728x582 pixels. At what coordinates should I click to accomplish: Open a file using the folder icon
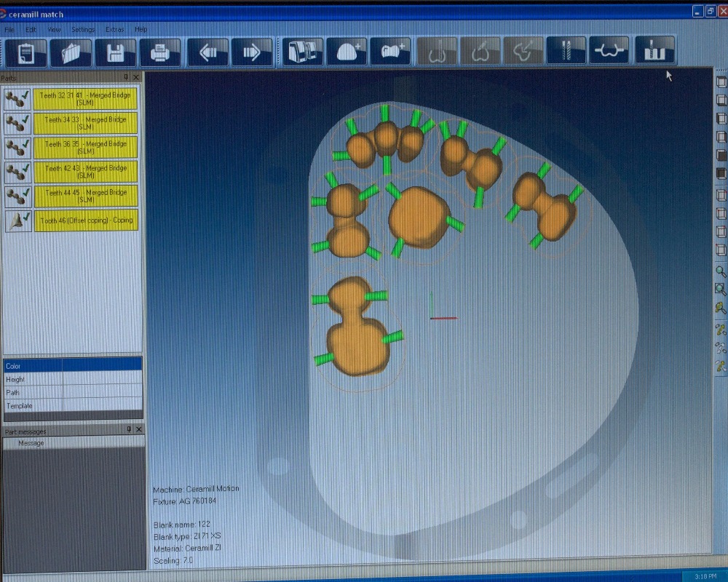pyautogui.click(x=71, y=53)
